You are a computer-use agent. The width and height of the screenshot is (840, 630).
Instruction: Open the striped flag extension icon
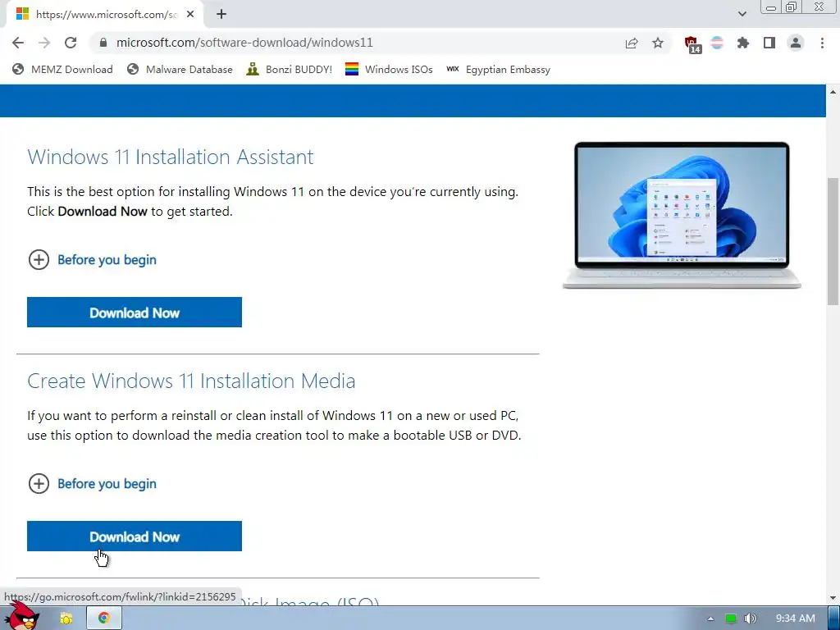[x=717, y=43]
